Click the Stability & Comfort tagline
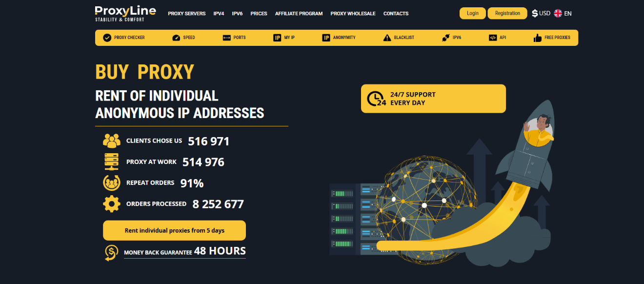Image resolution: width=644 pixels, height=284 pixels. [x=119, y=20]
